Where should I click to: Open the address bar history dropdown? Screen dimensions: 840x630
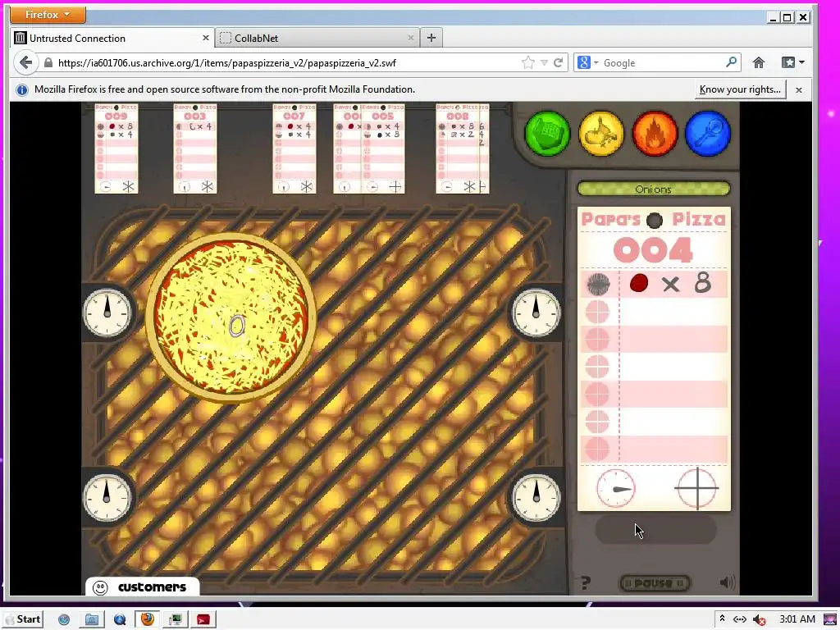click(544, 62)
